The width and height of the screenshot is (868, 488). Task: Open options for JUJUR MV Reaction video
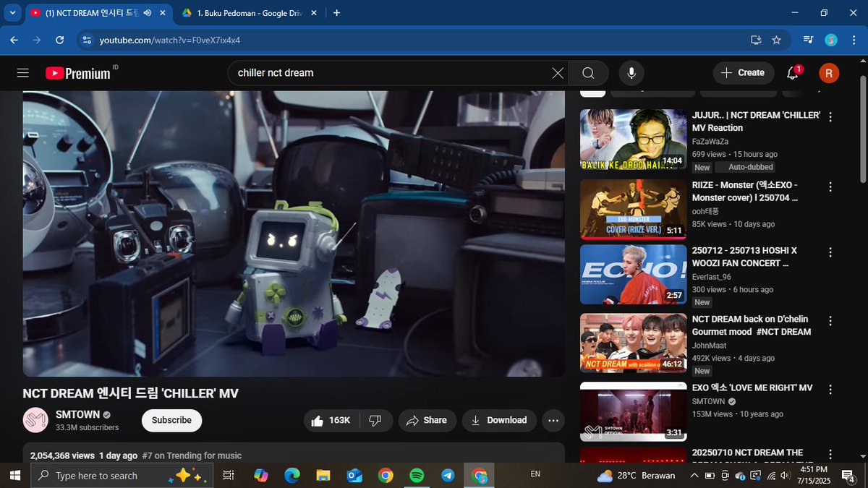coord(830,117)
